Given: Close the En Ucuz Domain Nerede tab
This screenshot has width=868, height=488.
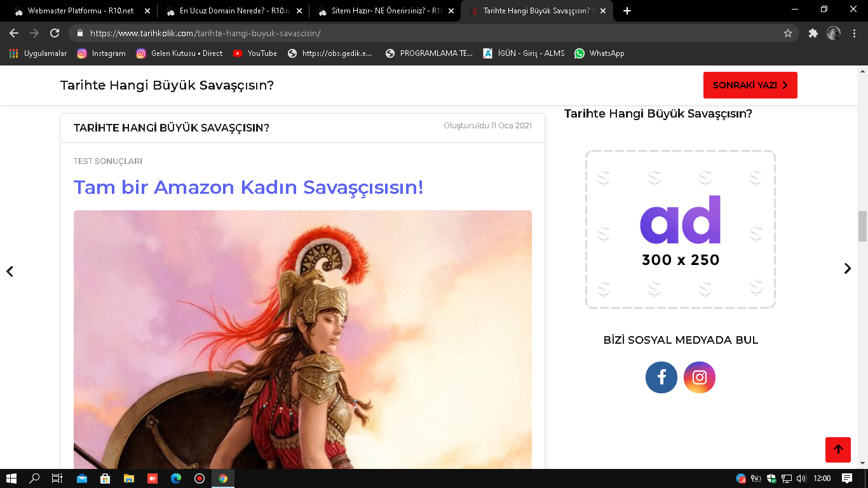Looking at the screenshot, I should 299,11.
